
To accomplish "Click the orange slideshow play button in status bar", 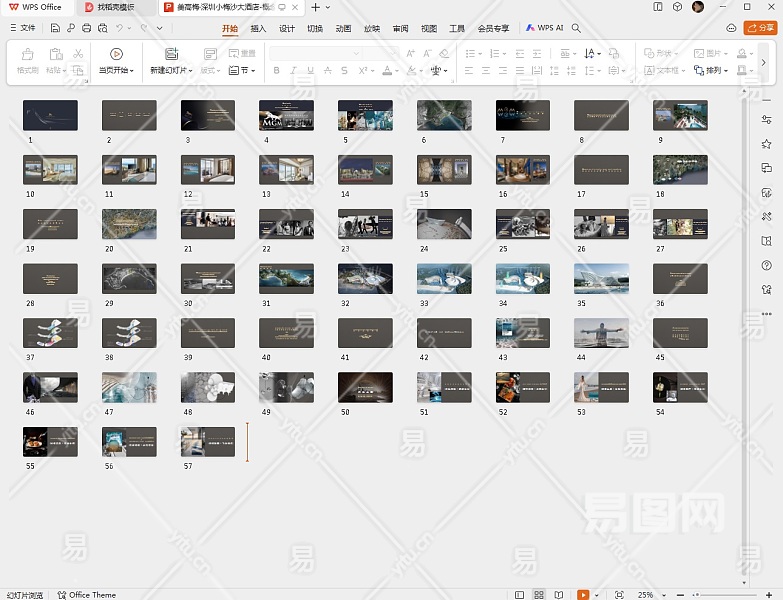I will (583, 595).
